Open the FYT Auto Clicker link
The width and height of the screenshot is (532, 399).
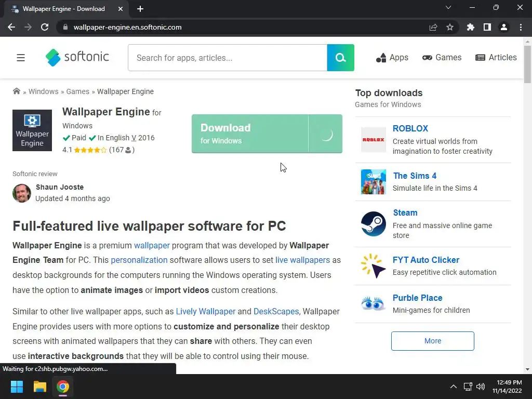426,260
